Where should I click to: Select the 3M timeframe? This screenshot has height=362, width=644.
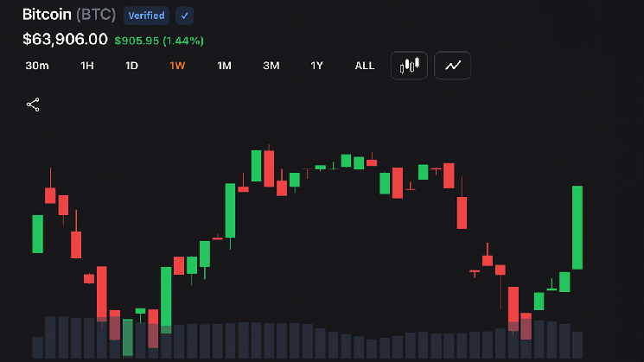point(271,66)
